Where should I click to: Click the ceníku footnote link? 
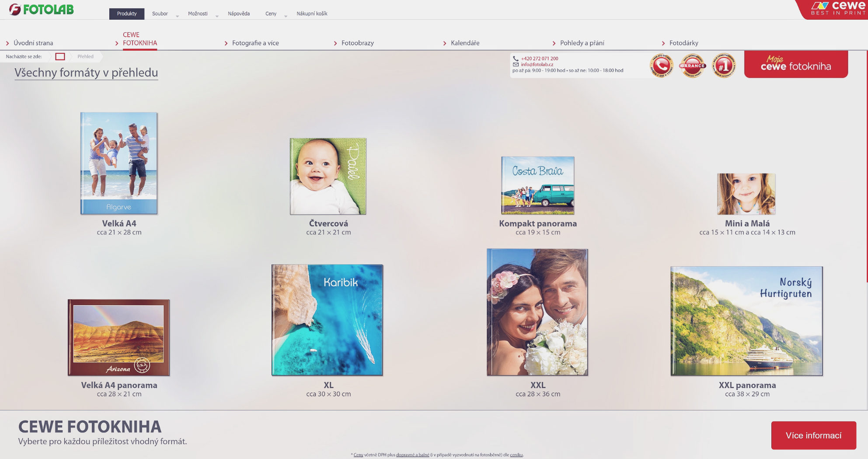click(x=516, y=455)
